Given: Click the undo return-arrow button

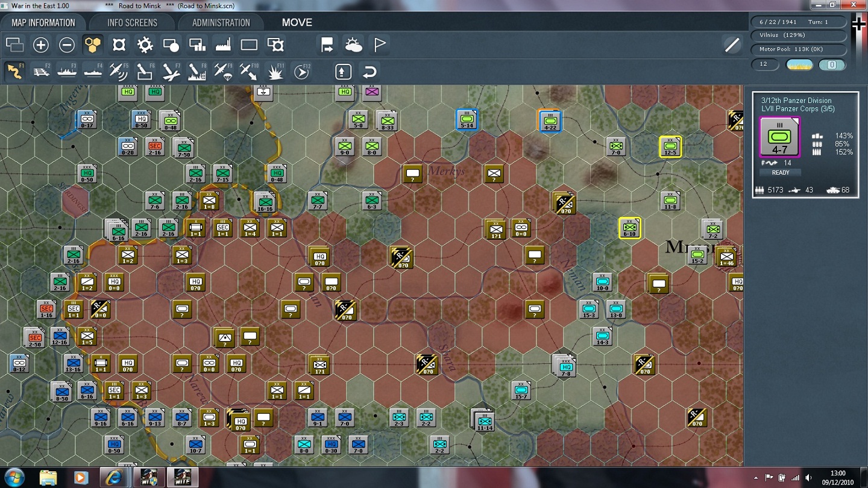Looking at the screenshot, I should point(369,72).
